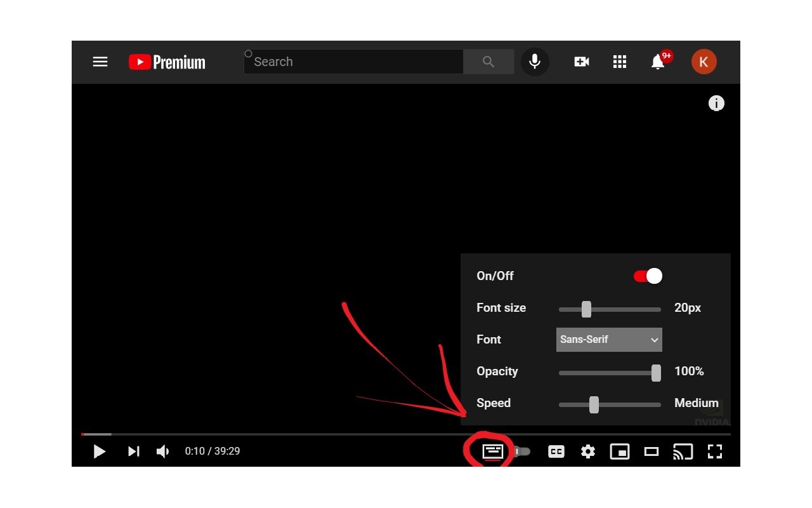Play the video
This screenshot has width=812, height=508.
coord(100,451)
